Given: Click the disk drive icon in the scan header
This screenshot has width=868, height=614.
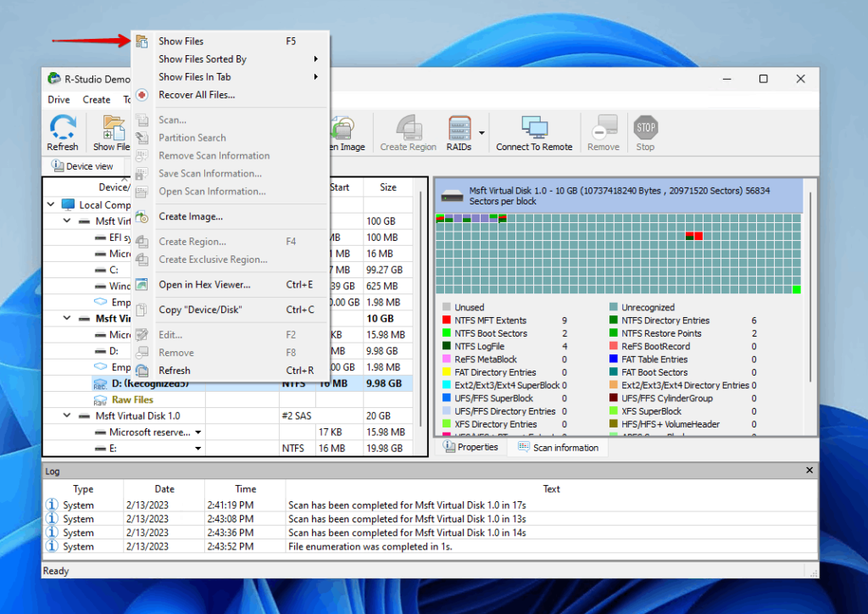Looking at the screenshot, I should 453,195.
